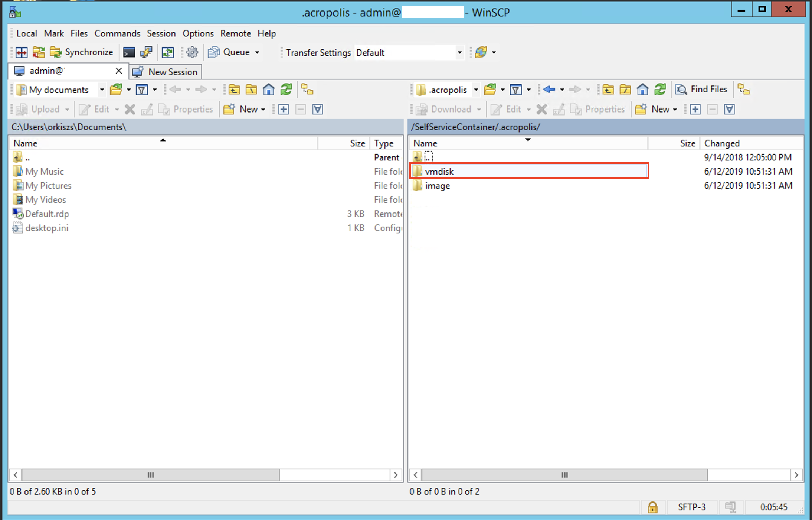Select Default.rdp file in local panel

47,214
